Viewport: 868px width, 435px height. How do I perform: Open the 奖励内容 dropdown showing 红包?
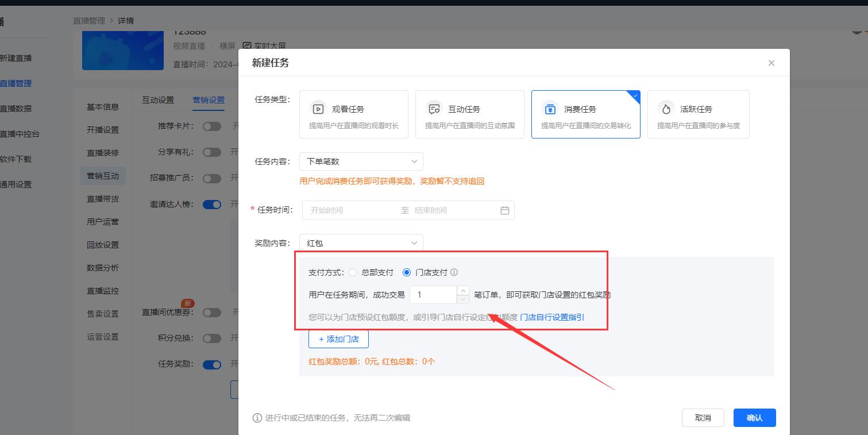tap(361, 242)
